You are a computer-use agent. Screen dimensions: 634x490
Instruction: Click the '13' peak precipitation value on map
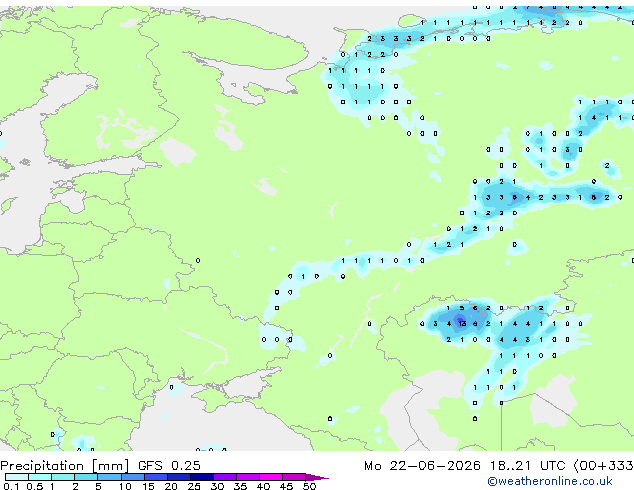(x=462, y=323)
